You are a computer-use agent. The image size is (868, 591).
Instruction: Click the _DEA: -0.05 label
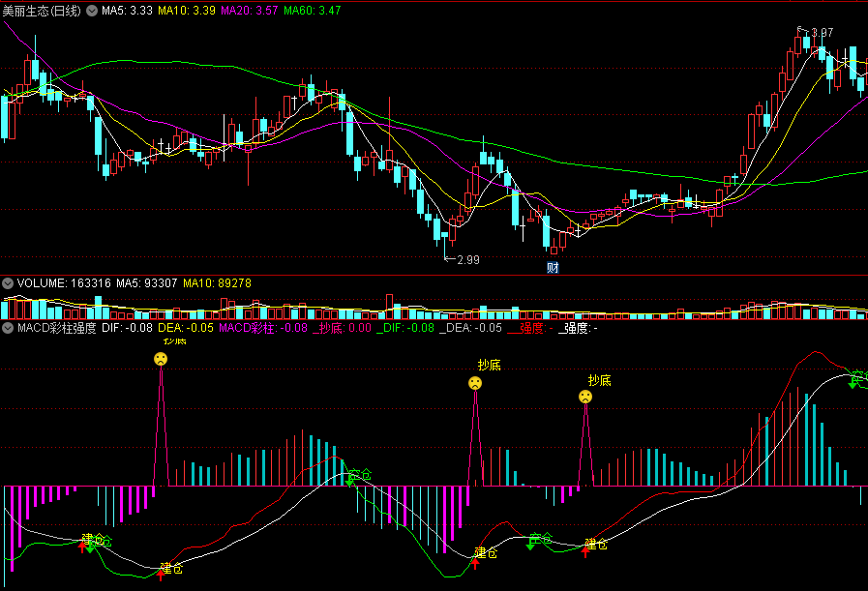click(x=470, y=328)
